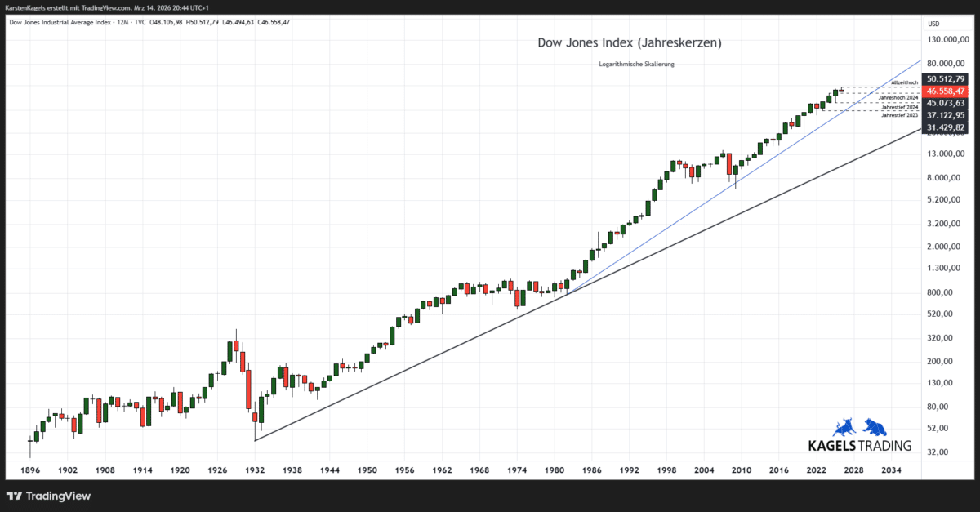980x512 pixels.
Task: Click the Jahrestief 2024 price label 37.122,95
Action: coord(946,114)
